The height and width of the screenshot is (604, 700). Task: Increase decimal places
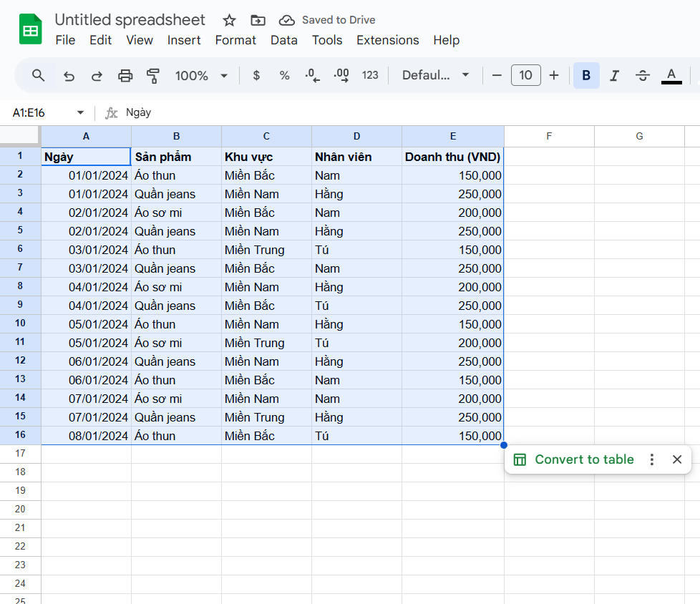(x=341, y=75)
